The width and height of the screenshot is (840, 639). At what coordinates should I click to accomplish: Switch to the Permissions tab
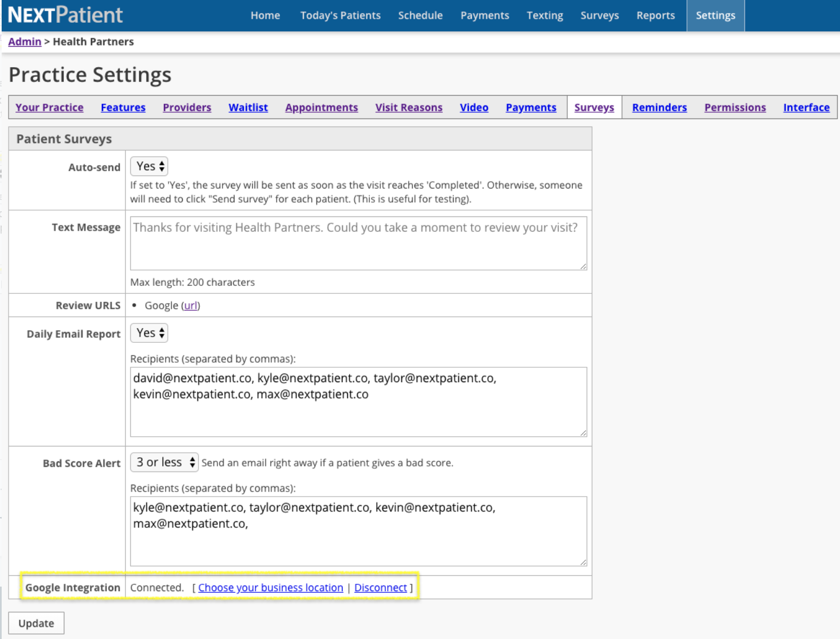pyautogui.click(x=735, y=107)
